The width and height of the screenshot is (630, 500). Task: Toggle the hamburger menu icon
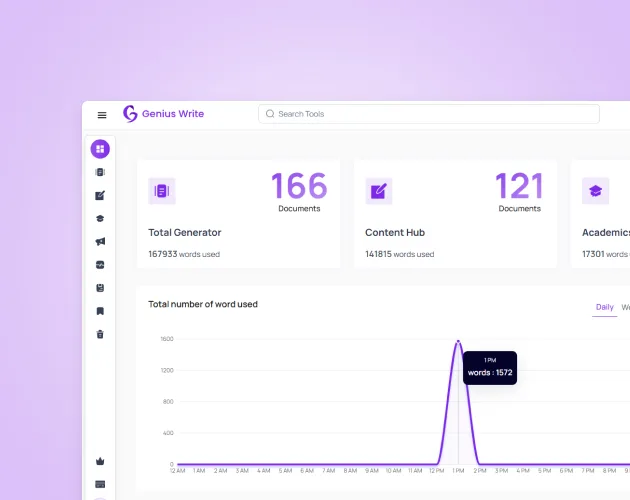click(102, 115)
